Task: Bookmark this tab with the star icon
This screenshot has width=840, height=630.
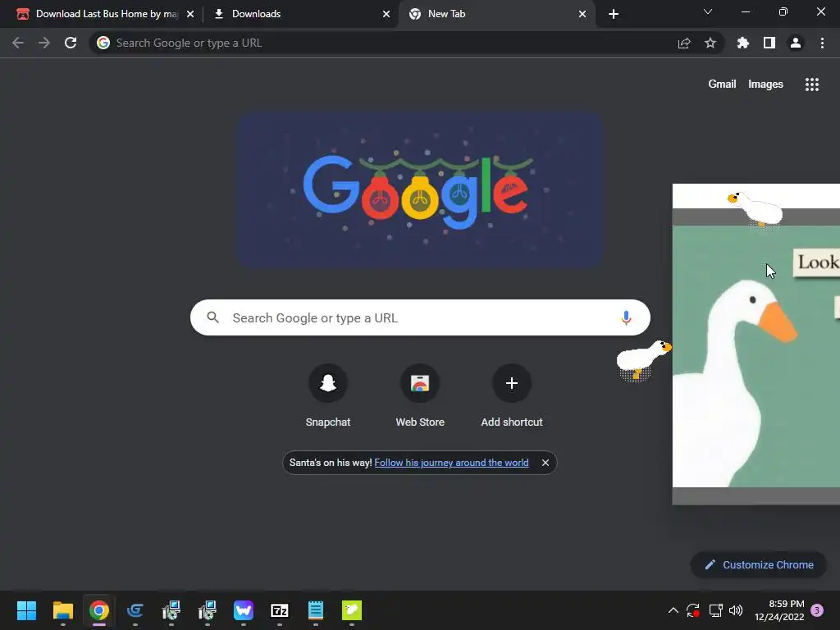Action: pyautogui.click(x=710, y=43)
